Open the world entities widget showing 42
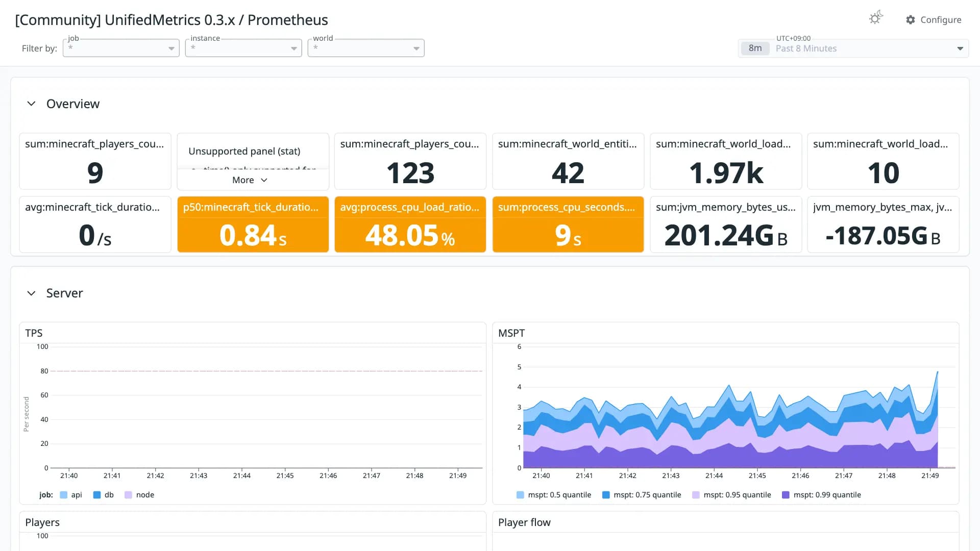Screen dimensions: 980x551 (x=568, y=161)
